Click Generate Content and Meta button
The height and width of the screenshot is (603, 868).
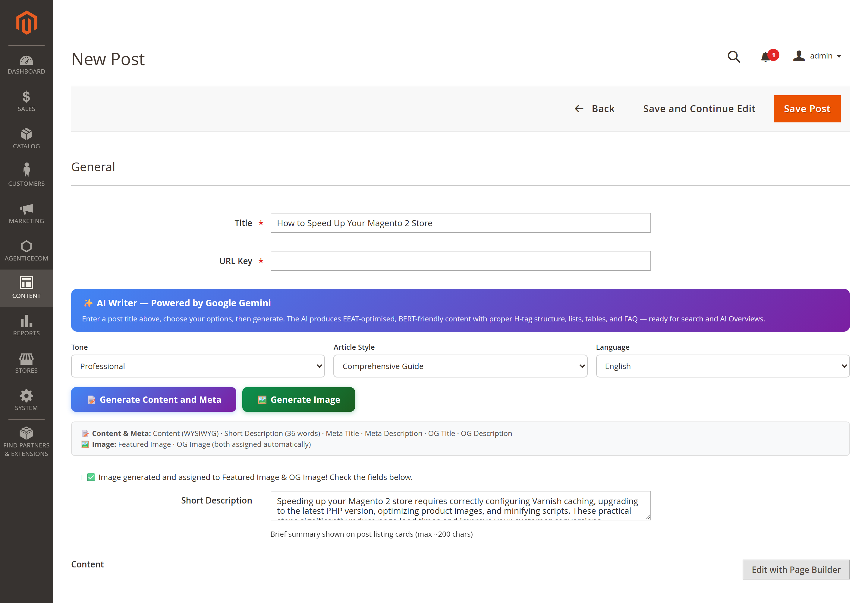click(154, 400)
